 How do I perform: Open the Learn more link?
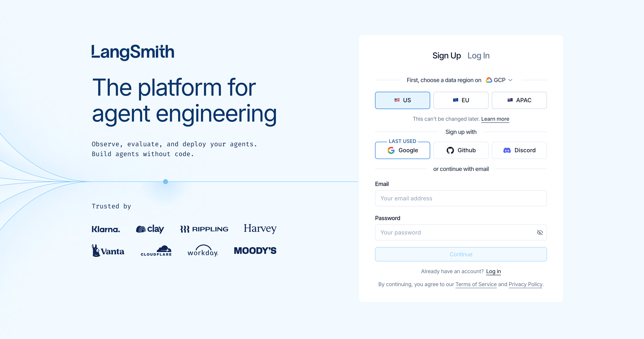(495, 119)
